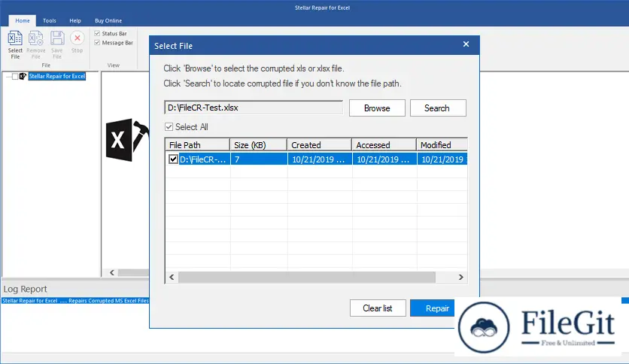Click the D:\FileCR-... file path cell
629x364 pixels.
204,159
